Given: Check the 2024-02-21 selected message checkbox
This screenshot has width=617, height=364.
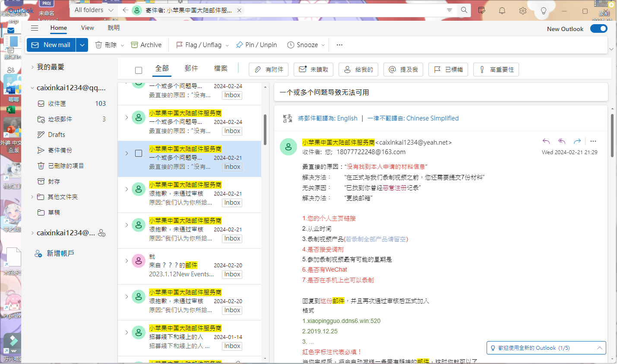Looking at the screenshot, I should [139, 153].
